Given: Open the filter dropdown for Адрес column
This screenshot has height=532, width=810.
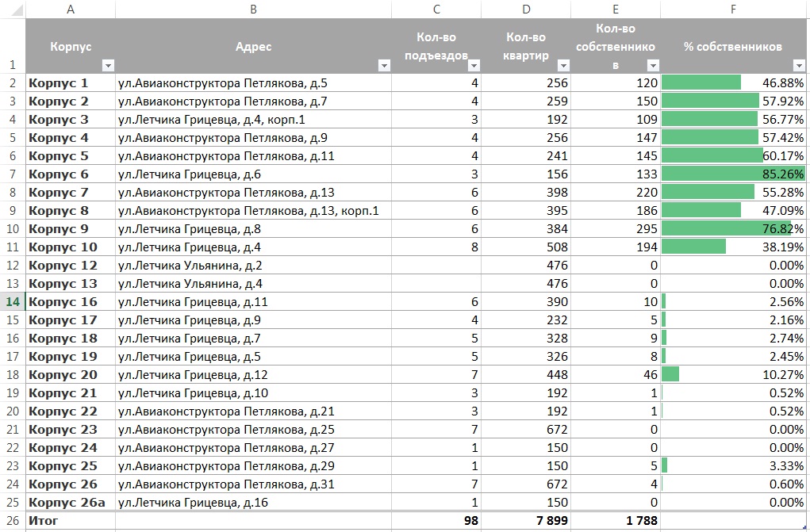Looking at the screenshot, I should (x=384, y=66).
